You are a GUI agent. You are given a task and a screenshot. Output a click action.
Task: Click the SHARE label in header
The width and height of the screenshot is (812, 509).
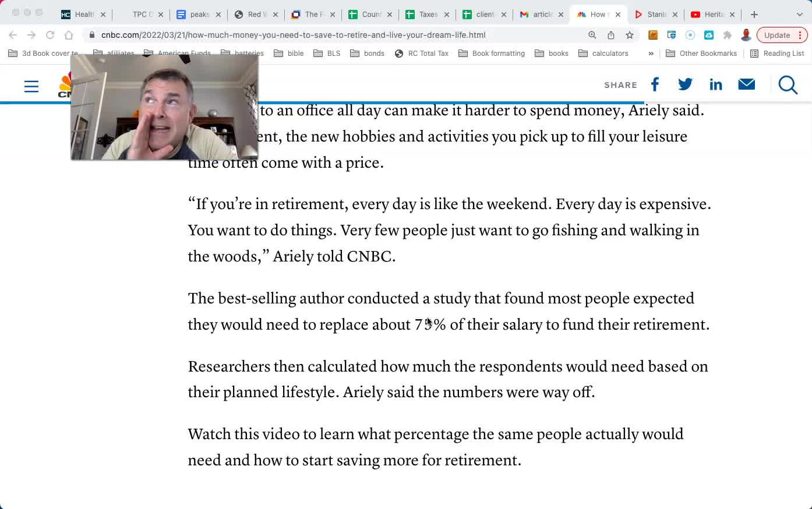click(x=620, y=85)
